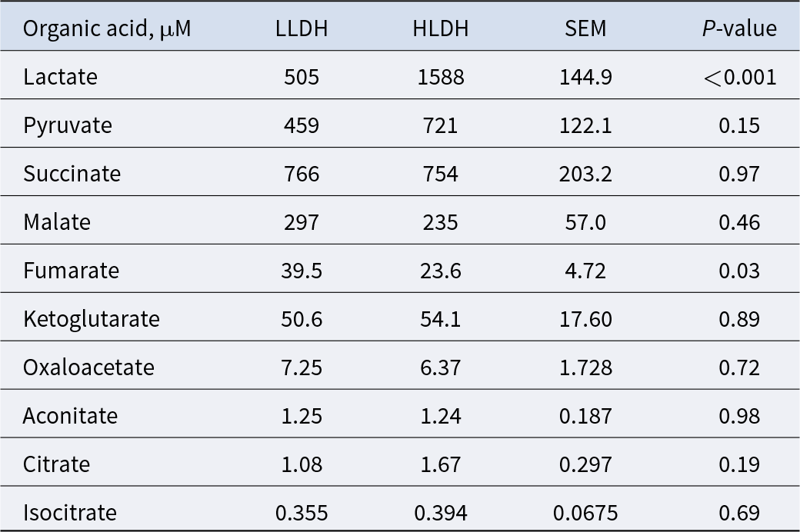Click the Organic acid column header
Viewport: 800px width, 532px height.
coord(107,28)
